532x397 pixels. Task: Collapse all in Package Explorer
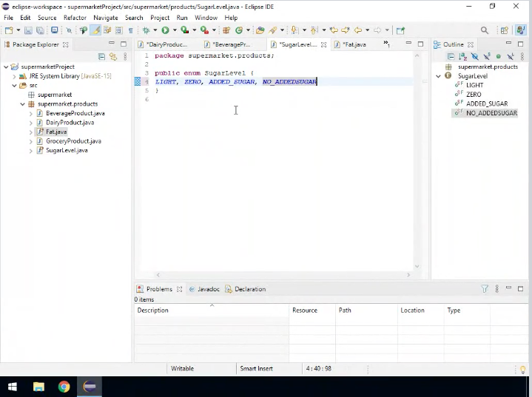101,57
